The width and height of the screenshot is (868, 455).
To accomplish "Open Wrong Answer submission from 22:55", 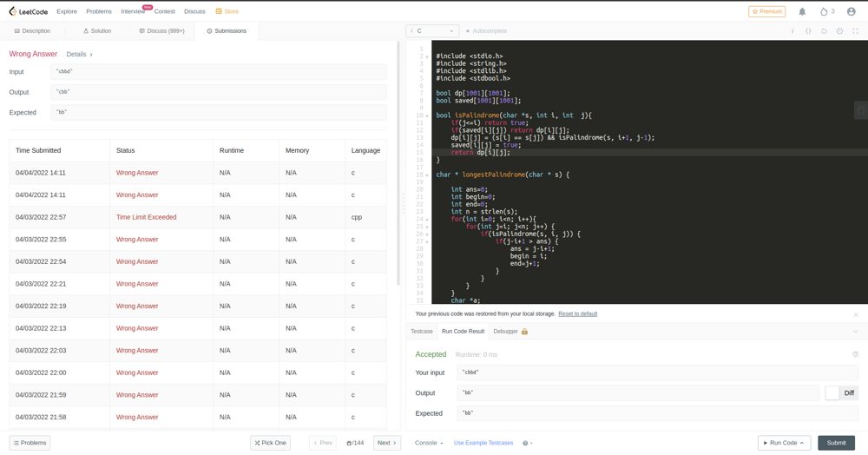I will 137,239.
